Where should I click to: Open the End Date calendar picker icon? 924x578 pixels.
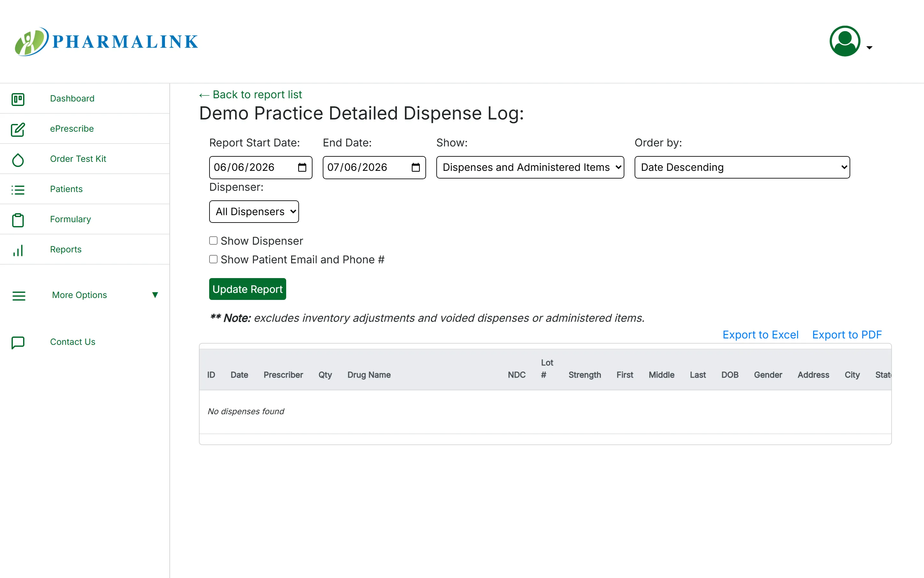[x=415, y=167]
